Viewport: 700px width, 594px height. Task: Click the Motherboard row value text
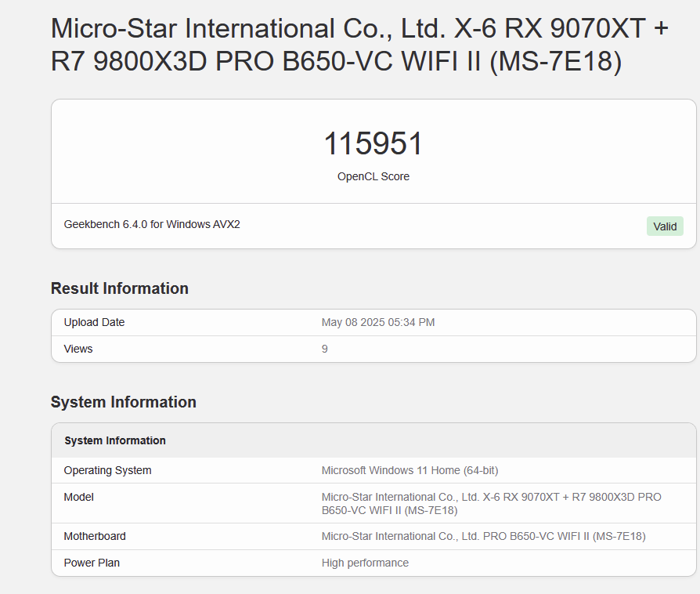click(483, 536)
